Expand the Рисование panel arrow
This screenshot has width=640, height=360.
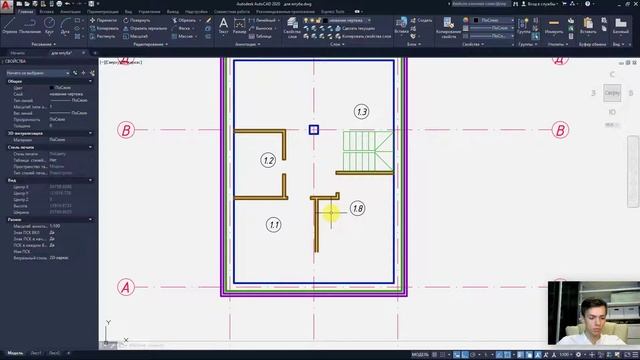point(54,44)
